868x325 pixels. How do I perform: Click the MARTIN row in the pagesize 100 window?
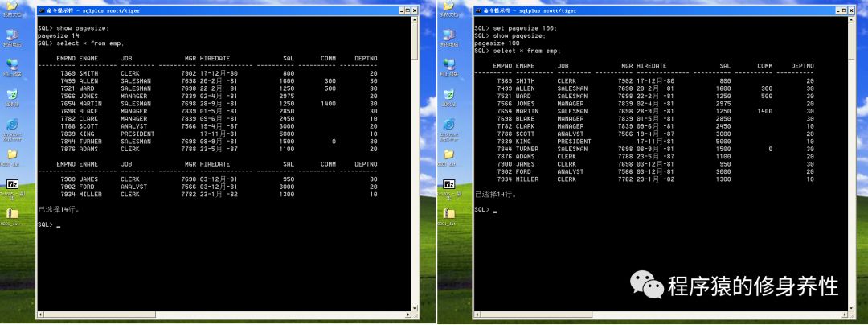click(656, 111)
